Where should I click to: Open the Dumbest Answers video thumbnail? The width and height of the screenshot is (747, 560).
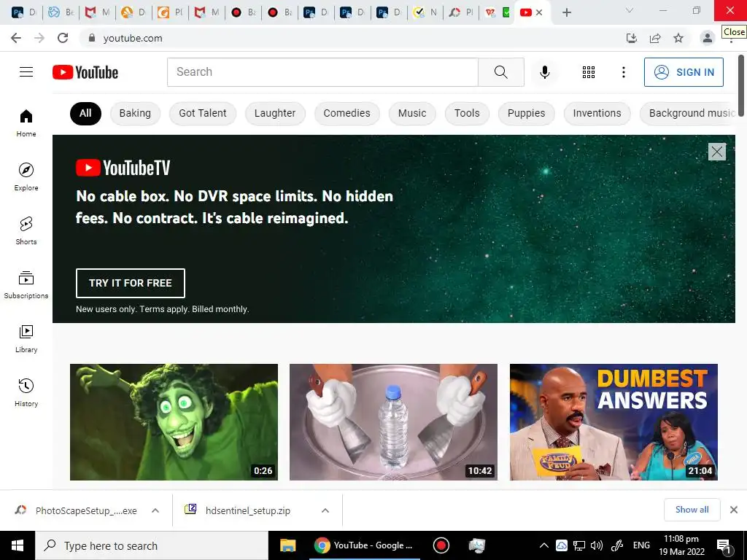(614, 422)
